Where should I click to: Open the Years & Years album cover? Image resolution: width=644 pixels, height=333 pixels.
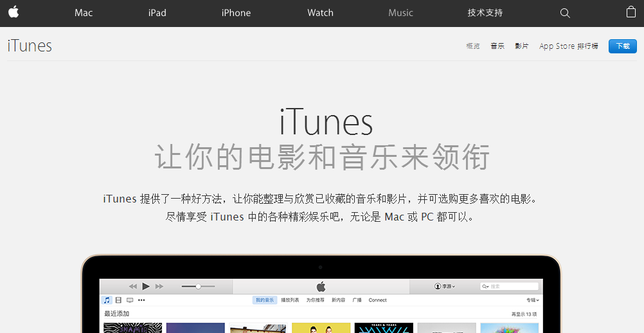coord(384,328)
